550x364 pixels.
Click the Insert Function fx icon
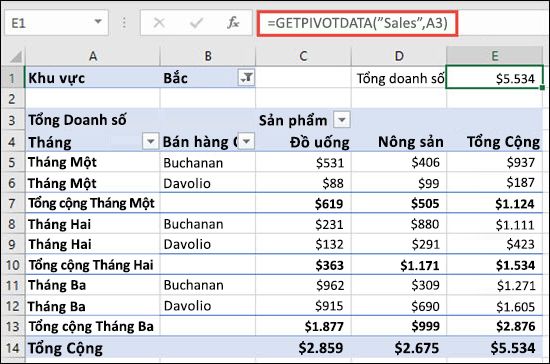pyautogui.click(x=233, y=23)
